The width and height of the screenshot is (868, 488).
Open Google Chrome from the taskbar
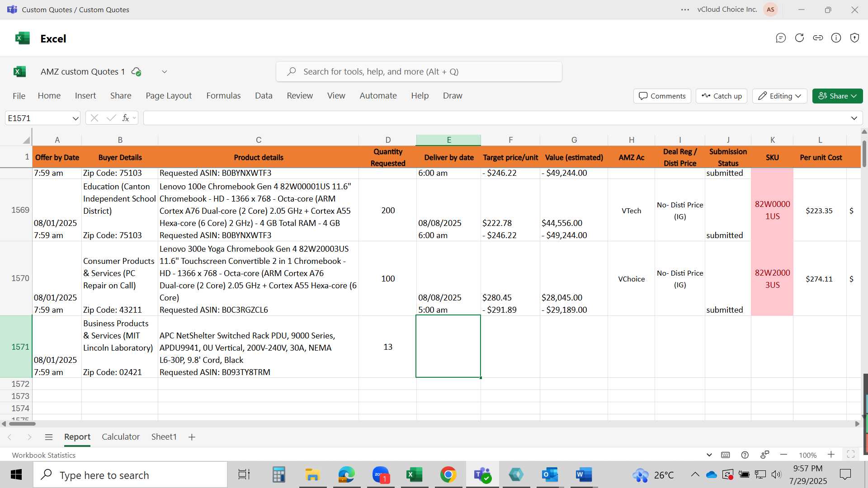448,475
